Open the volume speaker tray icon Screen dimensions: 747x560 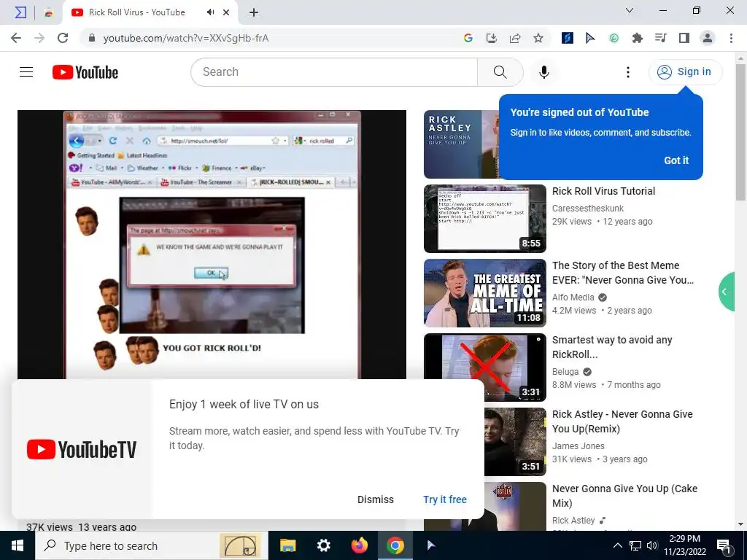[x=652, y=545]
